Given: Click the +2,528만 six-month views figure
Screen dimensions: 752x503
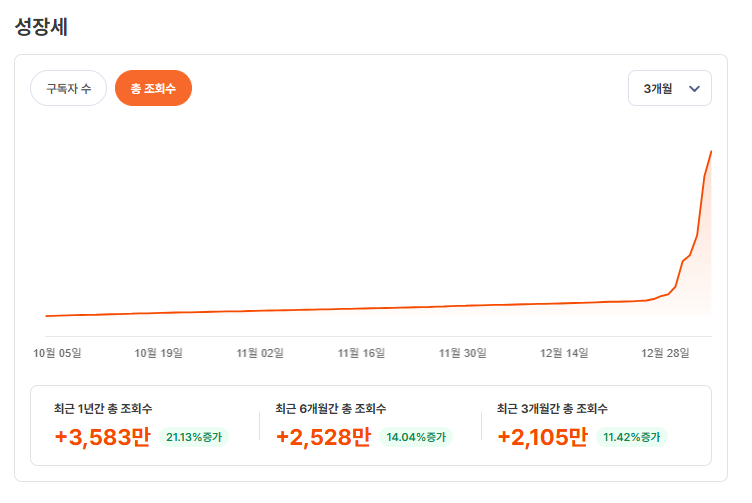Looking at the screenshot, I should 323,437.
